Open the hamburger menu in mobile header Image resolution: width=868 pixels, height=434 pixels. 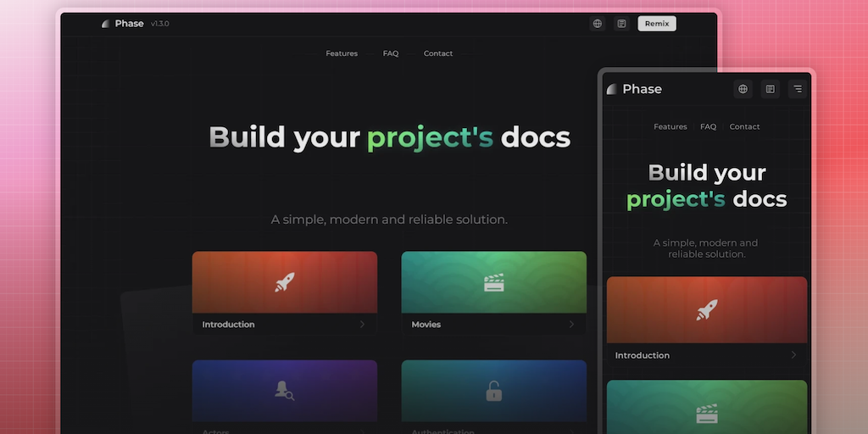[x=797, y=89]
